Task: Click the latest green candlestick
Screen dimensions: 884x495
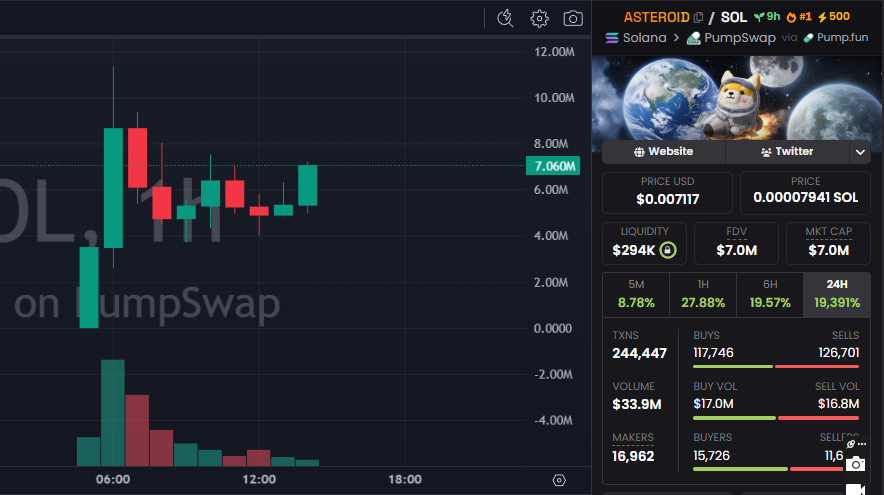Action: coord(307,185)
